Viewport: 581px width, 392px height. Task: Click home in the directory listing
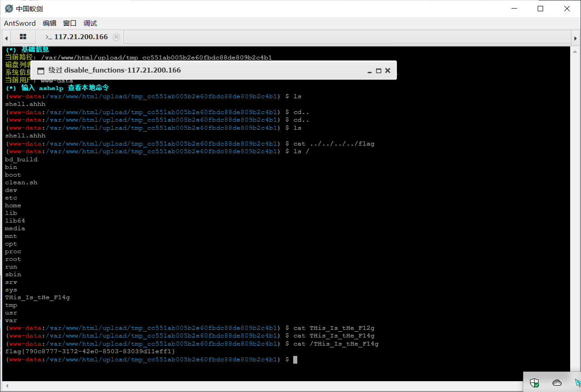[x=13, y=205]
